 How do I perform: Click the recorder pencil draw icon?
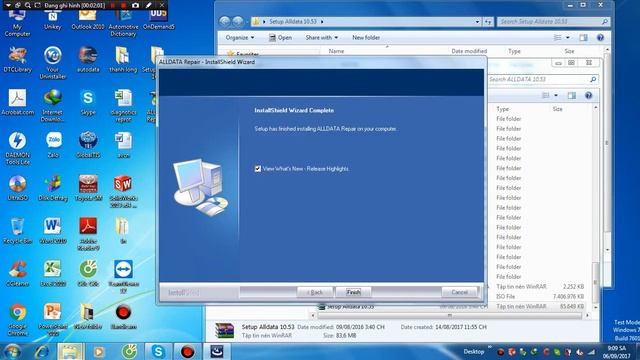[149, 5]
